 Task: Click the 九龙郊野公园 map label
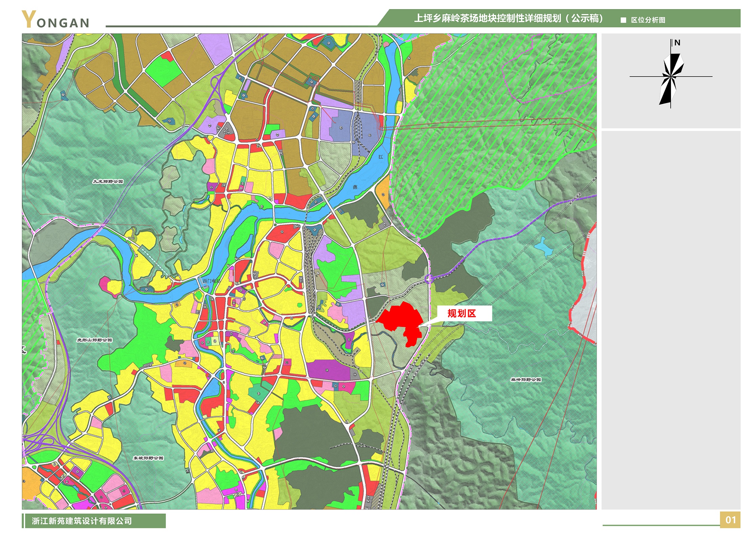pos(108,182)
